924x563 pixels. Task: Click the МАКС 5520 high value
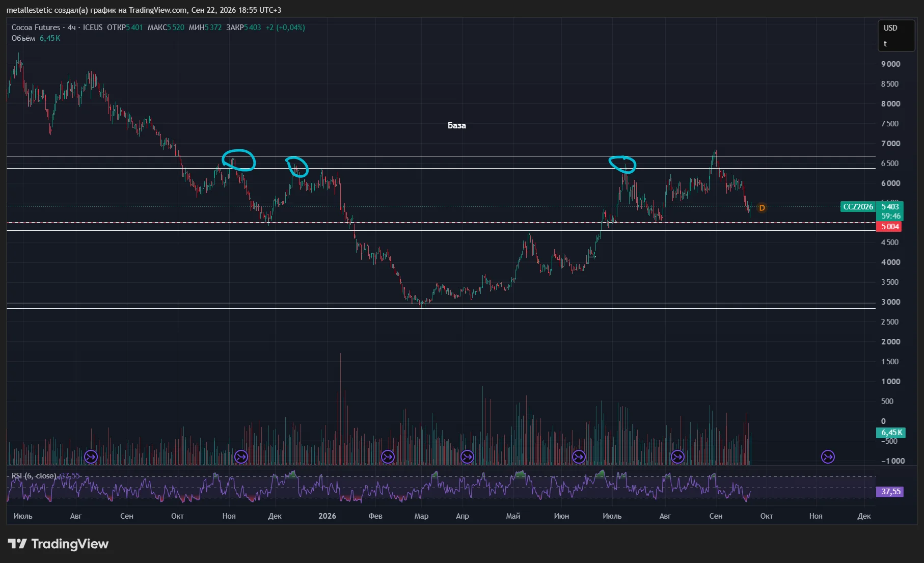click(x=166, y=28)
